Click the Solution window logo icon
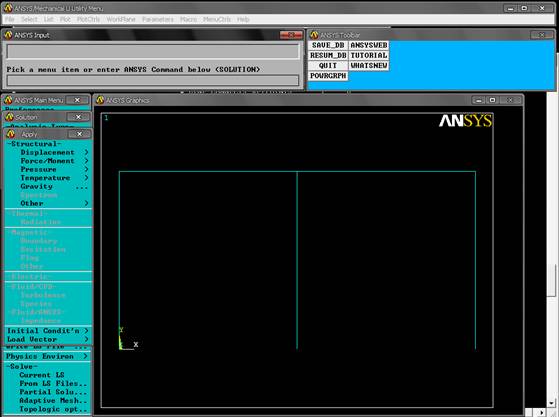This screenshot has width=559, height=417. coord(10,117)
